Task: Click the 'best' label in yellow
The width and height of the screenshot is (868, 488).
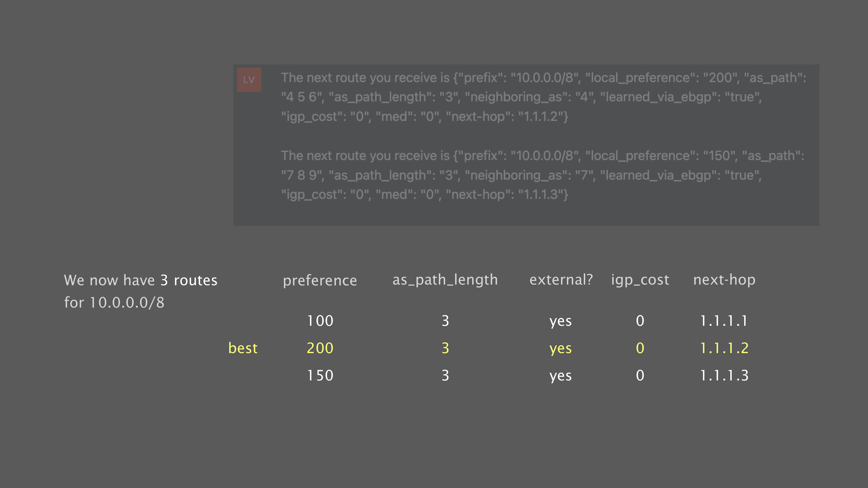Action: click(x=243, y=348)
